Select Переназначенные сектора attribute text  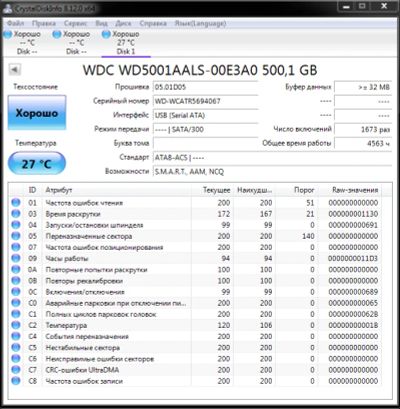click(x=89, y=236)
